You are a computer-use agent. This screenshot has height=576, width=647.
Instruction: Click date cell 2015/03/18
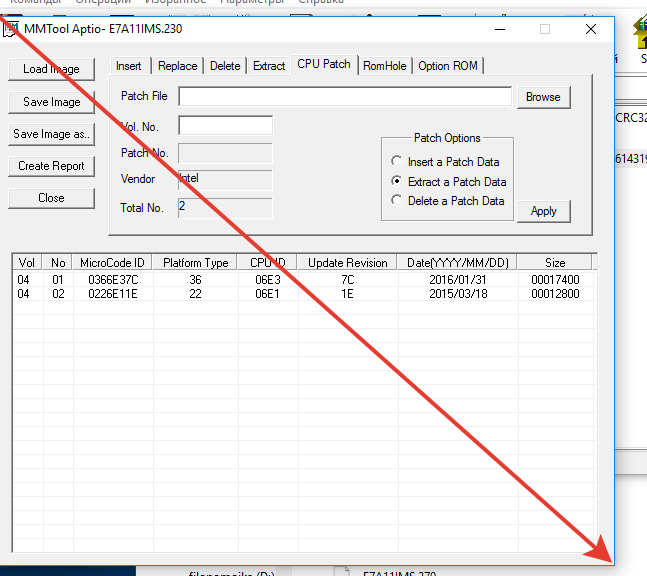coord(458,294)
